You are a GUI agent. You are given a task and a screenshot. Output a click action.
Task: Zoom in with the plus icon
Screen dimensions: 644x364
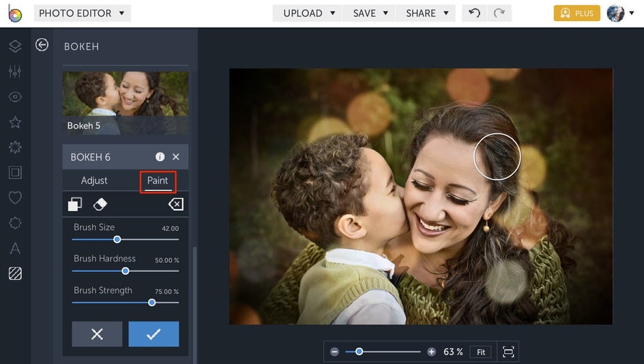tap(431, 352)
